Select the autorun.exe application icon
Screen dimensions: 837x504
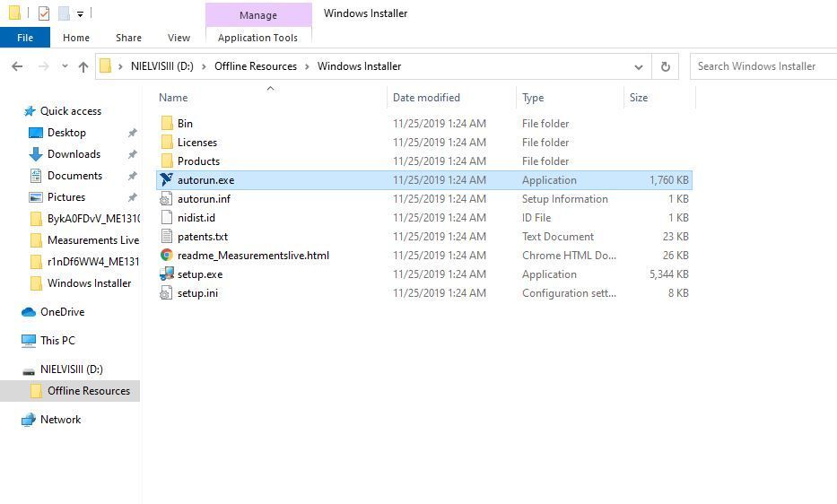tap(167, 180)
